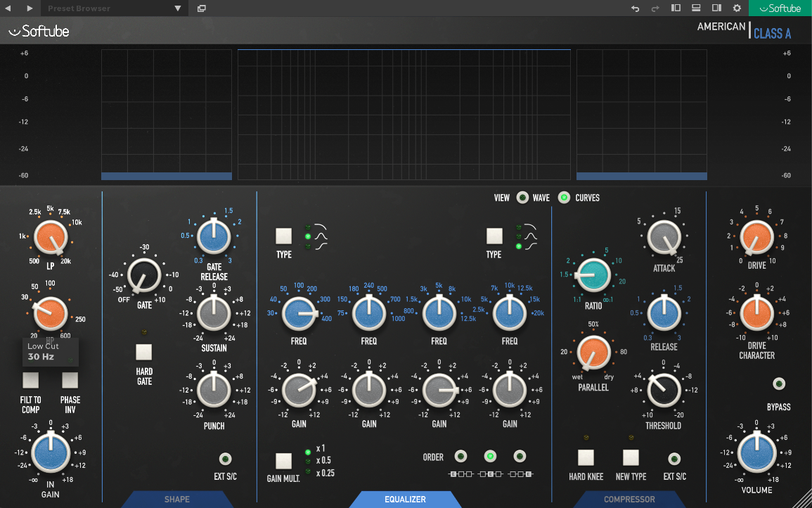Click the high band TYPE button
The width and height of the screenshot is (812, 508).
pos(494,236)
